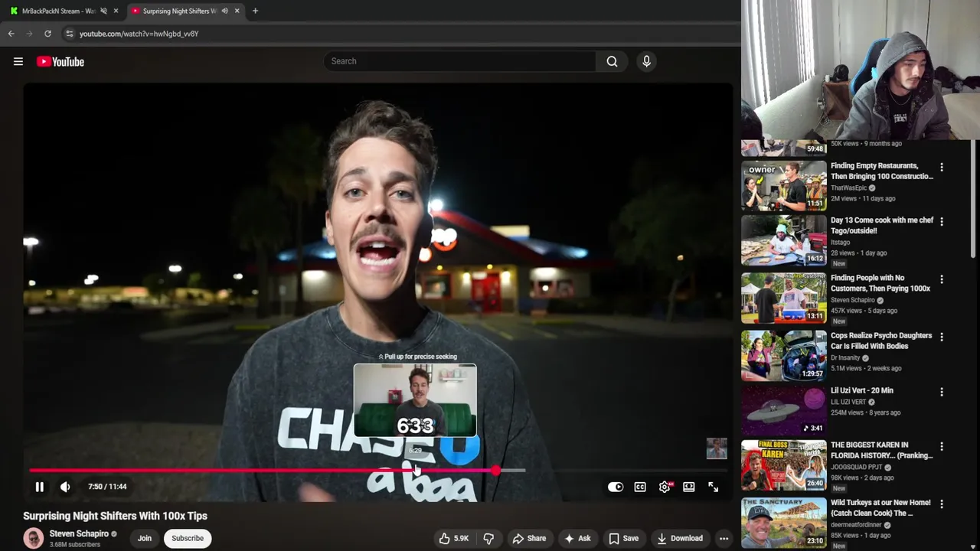Open options for BIGGEST KAREN video

coord(942,446)
